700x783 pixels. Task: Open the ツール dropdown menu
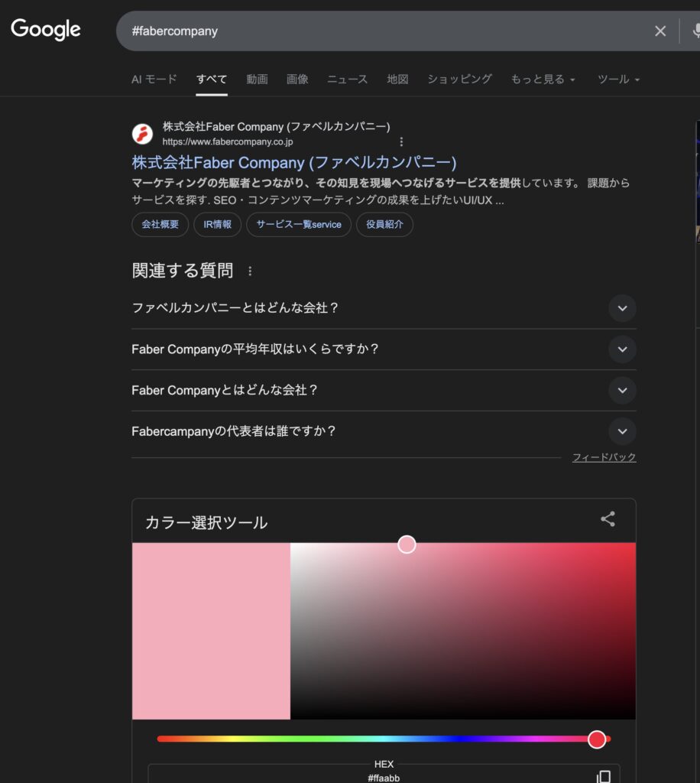tap(618, 80)
